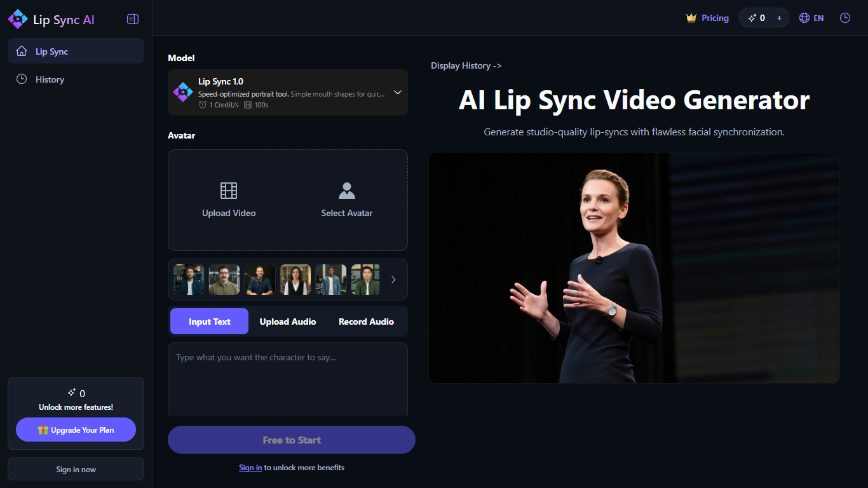Screen dimensions: 868x488
Task: Click the '1 Credit/s' model cost text
Action: pyautogui.click(x=224, y=105)
